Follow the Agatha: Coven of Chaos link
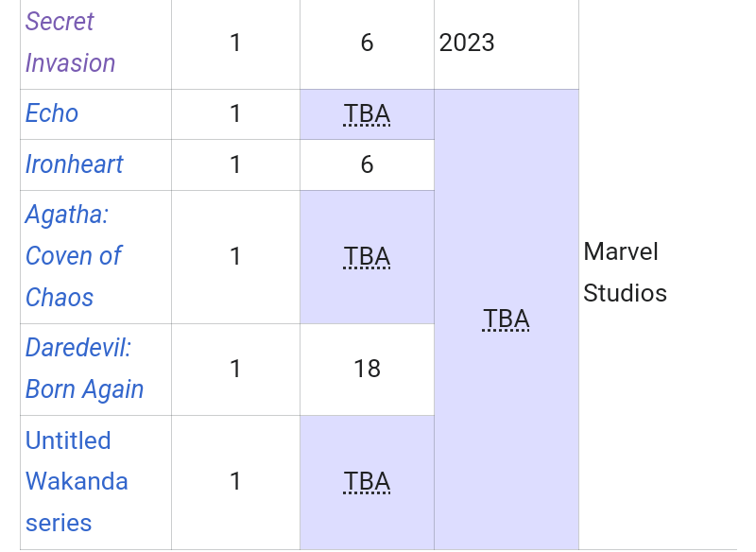 pos(73,256)
